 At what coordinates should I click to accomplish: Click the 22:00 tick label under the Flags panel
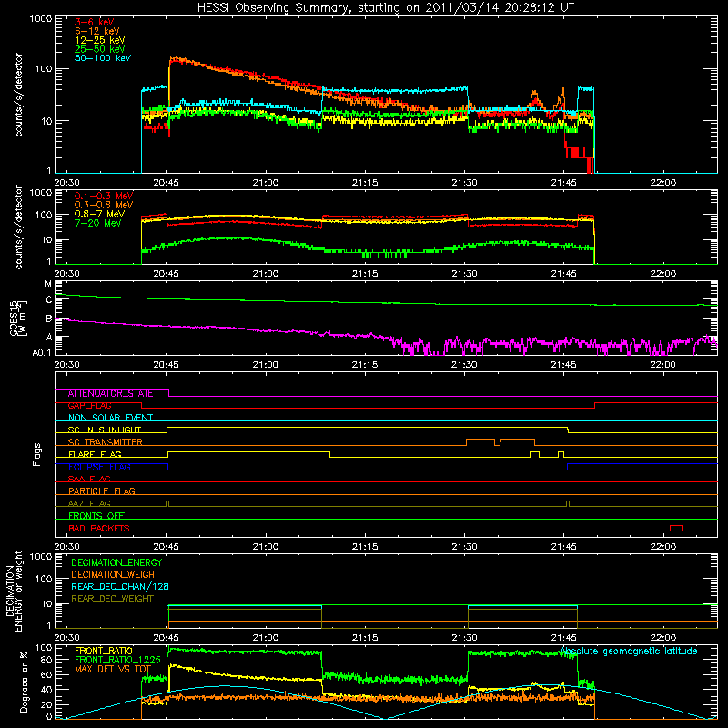tap(663, 547)
